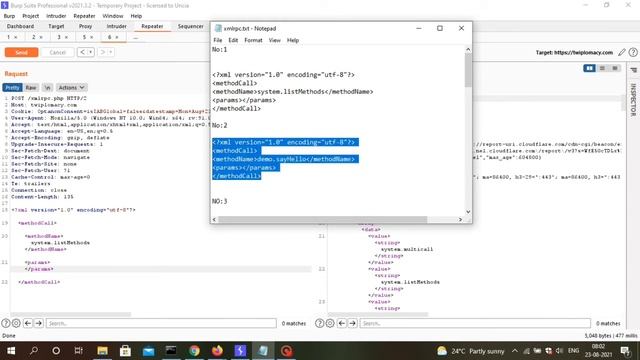The height and width of the screenshot is (360, 640).
Task: Open the Project menu in Burp Suite
Action: pyautogui.click(x=31, y=16)
